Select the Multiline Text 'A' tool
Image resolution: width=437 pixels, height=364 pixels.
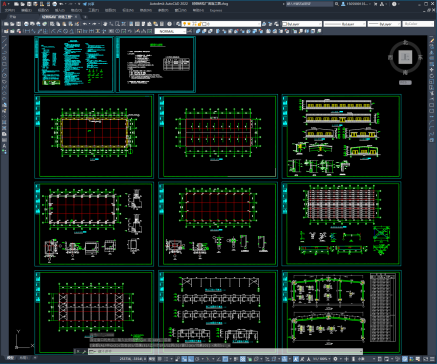(x=5, y=146)
